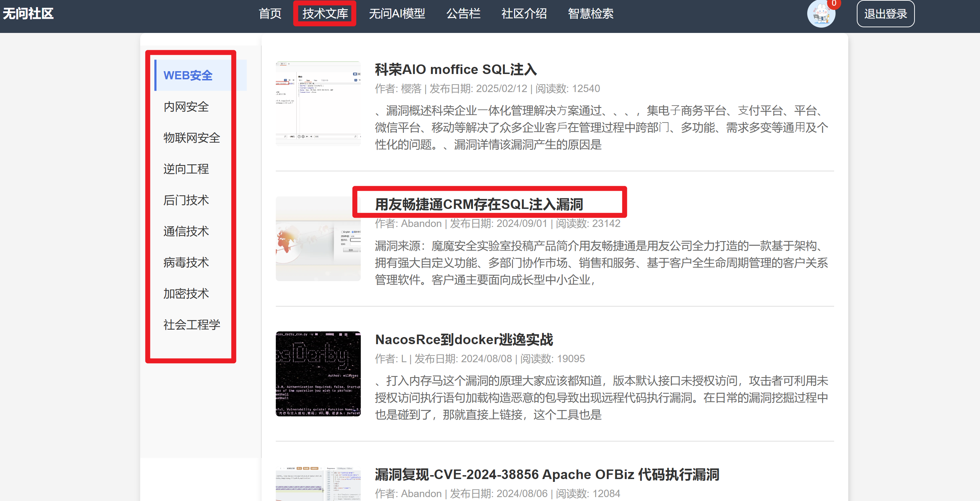Click the meta line 作者: L
Image resolution: width=980 pixels, height=501 pixels.
pos(480,359)
